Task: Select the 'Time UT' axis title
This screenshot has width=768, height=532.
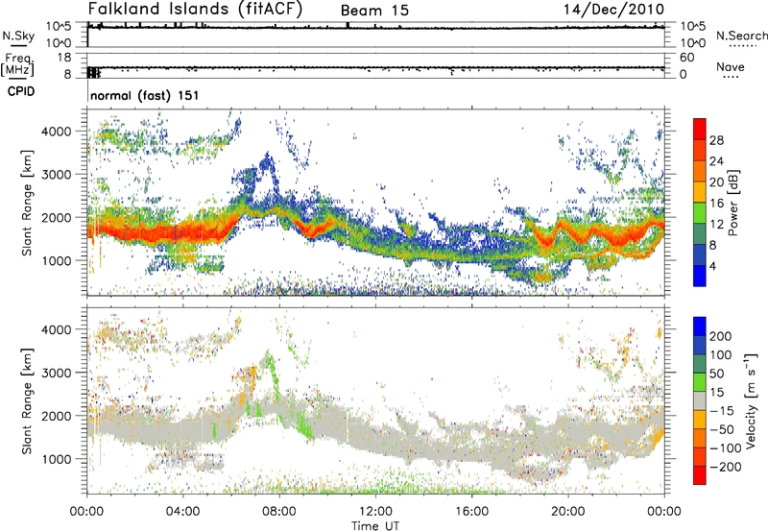Action: [375, 525]
